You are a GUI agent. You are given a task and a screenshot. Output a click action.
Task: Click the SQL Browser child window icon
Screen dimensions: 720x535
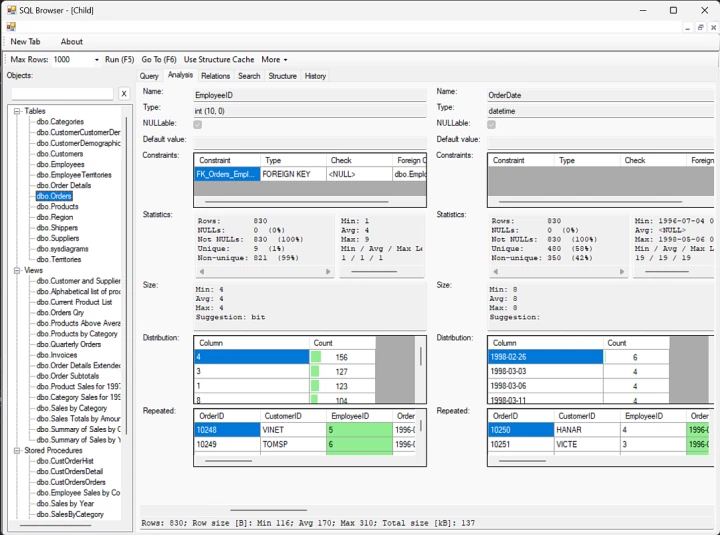11,27
